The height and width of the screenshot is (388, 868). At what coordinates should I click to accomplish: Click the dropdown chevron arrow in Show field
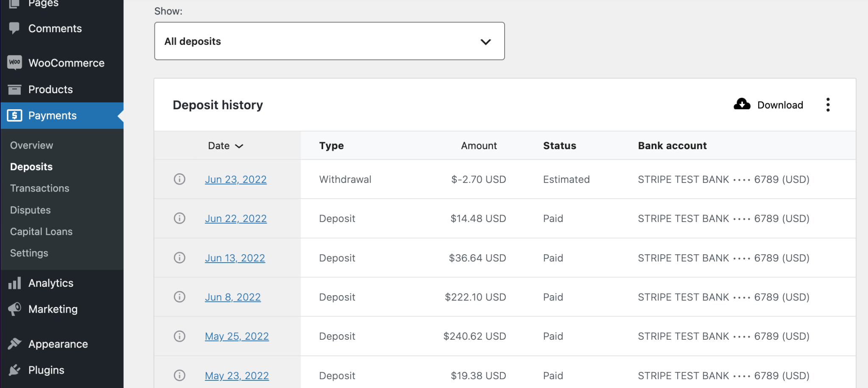point(486,42)
